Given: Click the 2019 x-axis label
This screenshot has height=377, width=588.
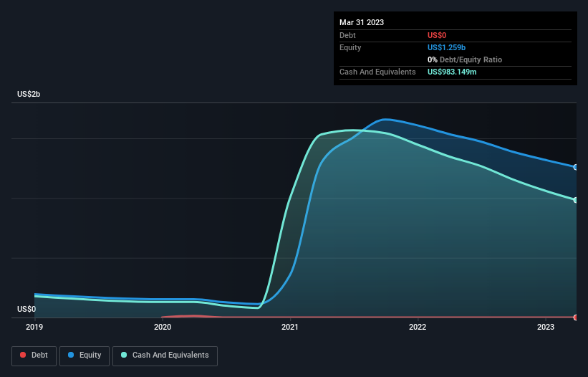Looking at the screenshot, I should (34, 327).
